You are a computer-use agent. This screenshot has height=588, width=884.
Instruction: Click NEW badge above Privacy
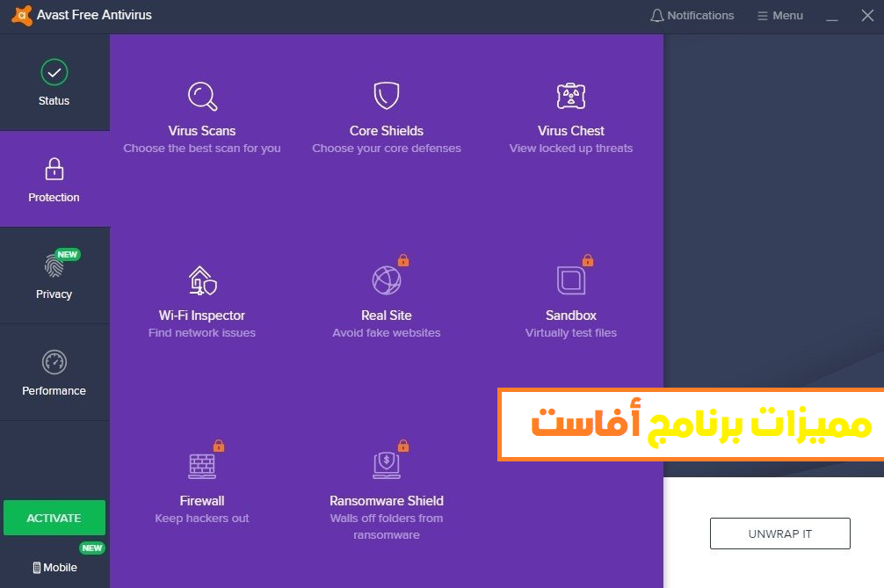pyautogui.click(x=67, y=254)
